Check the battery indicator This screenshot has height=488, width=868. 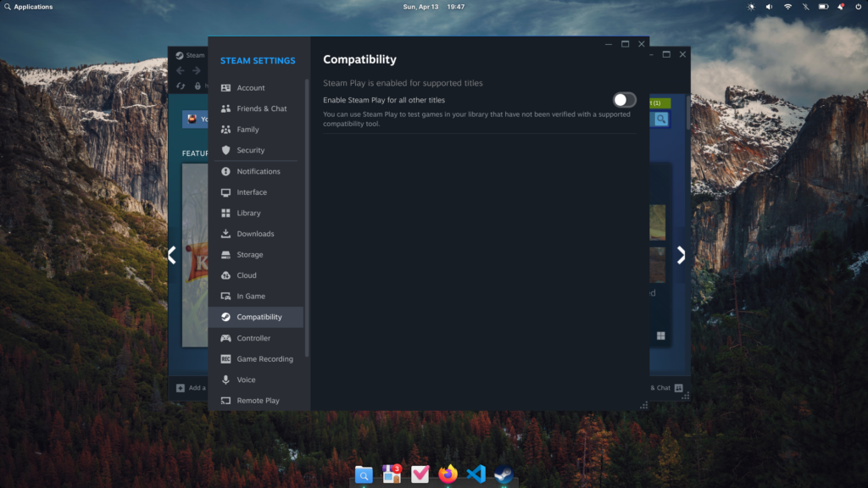(x=823, y=7)
